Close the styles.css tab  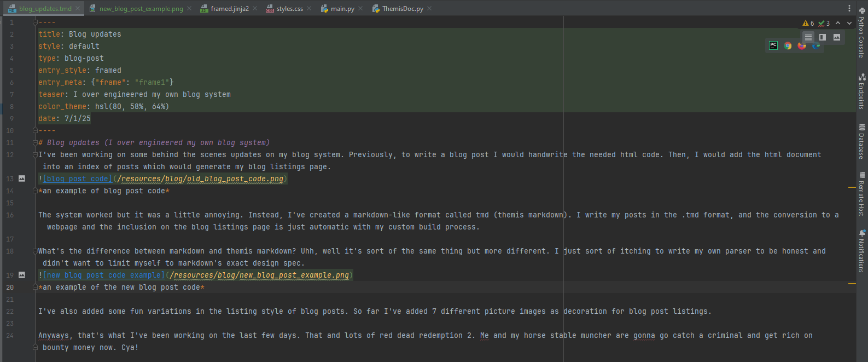click(x=310, y=8)
